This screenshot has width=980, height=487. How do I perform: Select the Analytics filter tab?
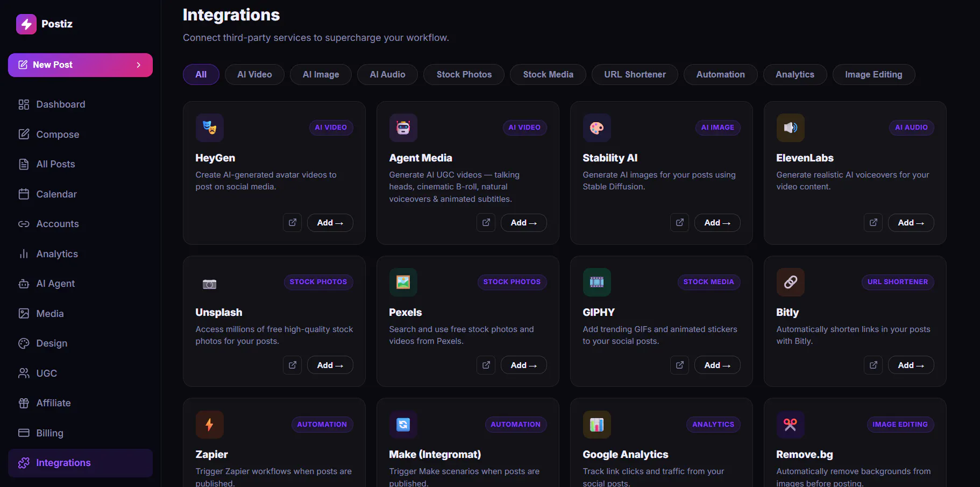coord(795,75)
